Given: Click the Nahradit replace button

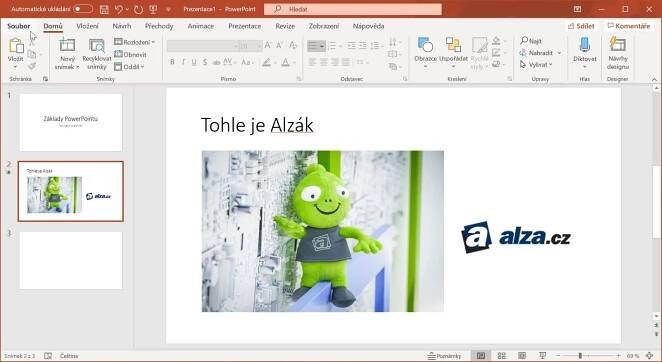Looking at the screenshot, I should [x=536, y=53].
